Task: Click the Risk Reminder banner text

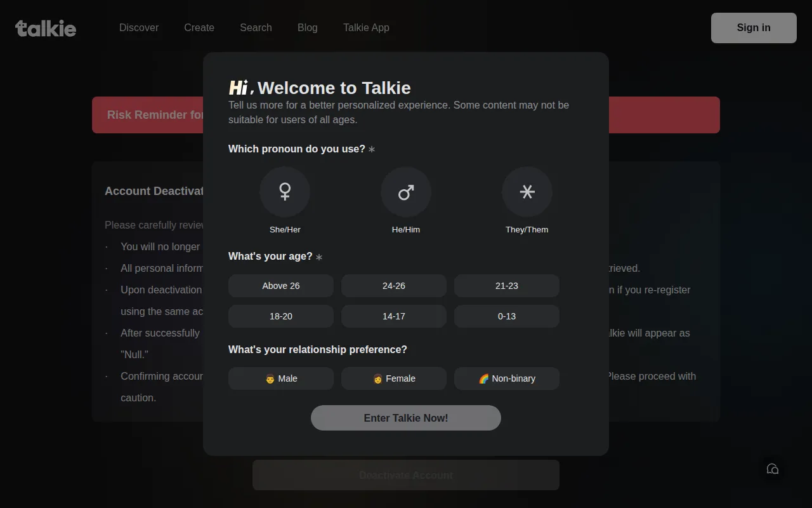Action: tap(155, 115)
